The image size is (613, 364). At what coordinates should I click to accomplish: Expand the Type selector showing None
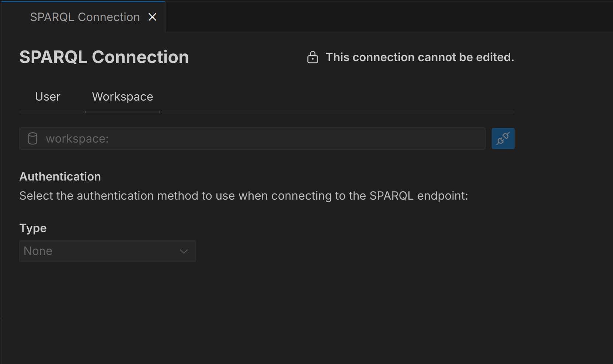click(x=107, y=251)
